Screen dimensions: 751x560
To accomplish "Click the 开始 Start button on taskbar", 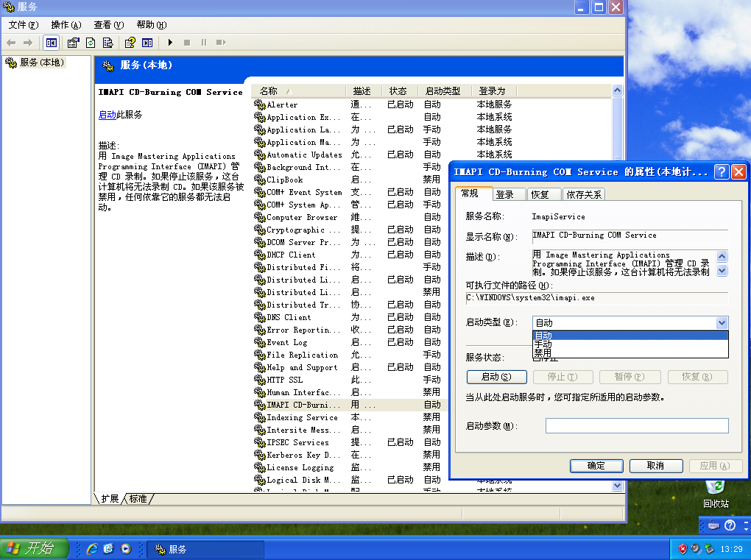I will (x=35, y=548).
